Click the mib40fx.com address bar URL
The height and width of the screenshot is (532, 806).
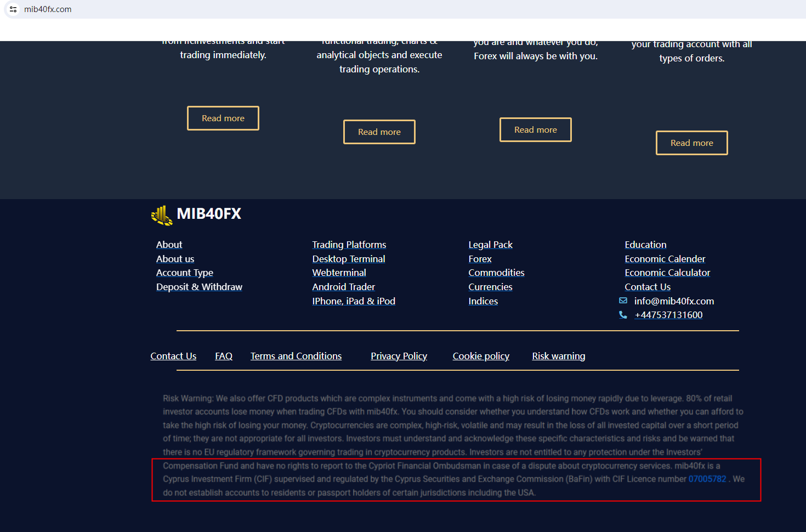pyautogui.click(x=48, y=9)
